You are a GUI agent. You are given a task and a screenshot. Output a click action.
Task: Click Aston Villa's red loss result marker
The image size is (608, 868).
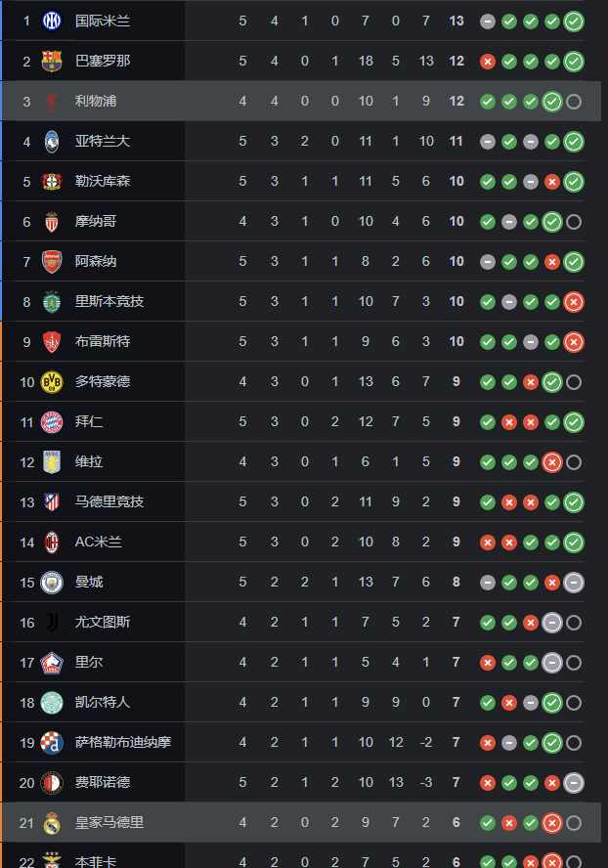(x=552, y=462)
